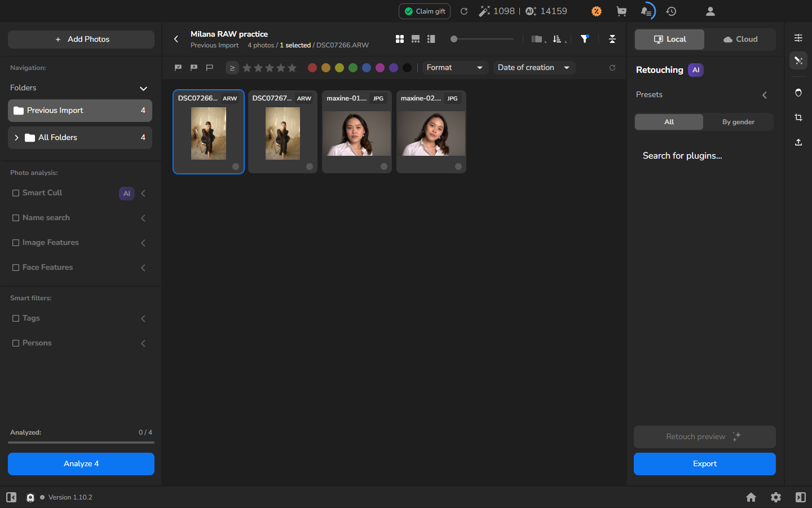Open settings gear in bottom bar
Image resolution: width=812 pixels, height=508 pixels.
click(x=776, y=497)
